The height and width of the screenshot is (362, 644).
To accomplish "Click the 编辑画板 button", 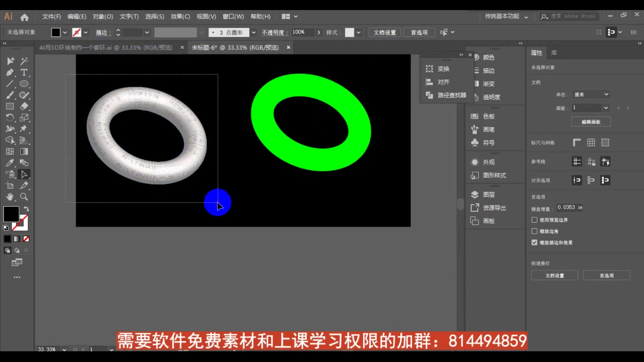I will click(591, 122).
